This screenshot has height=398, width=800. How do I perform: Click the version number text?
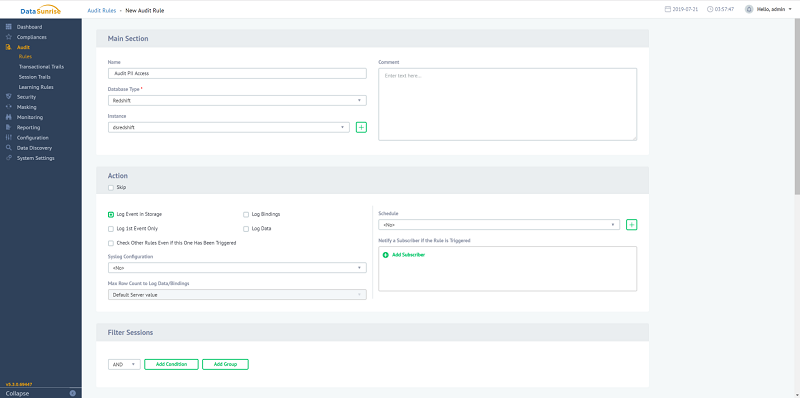coord(19,384)
